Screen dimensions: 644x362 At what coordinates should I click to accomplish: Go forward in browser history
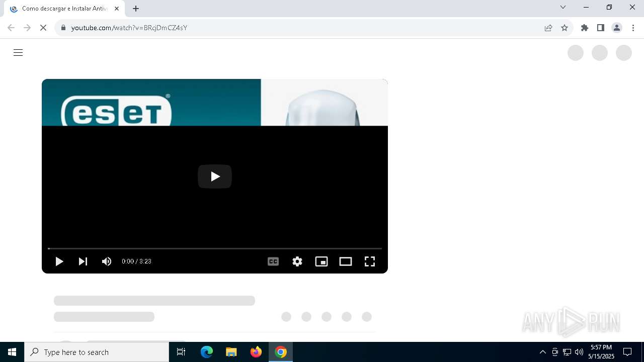[27, 28]
